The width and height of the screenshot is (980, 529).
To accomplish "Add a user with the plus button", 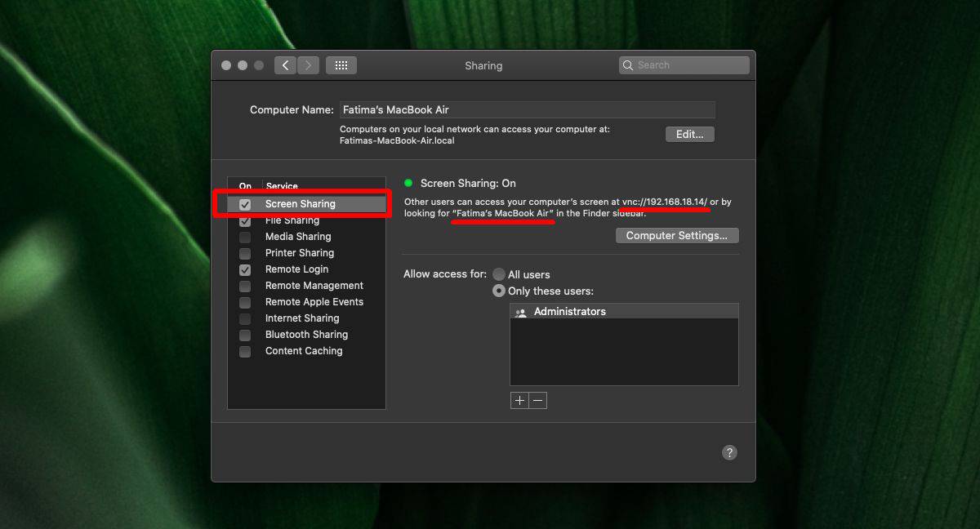I will coord(519,400).
